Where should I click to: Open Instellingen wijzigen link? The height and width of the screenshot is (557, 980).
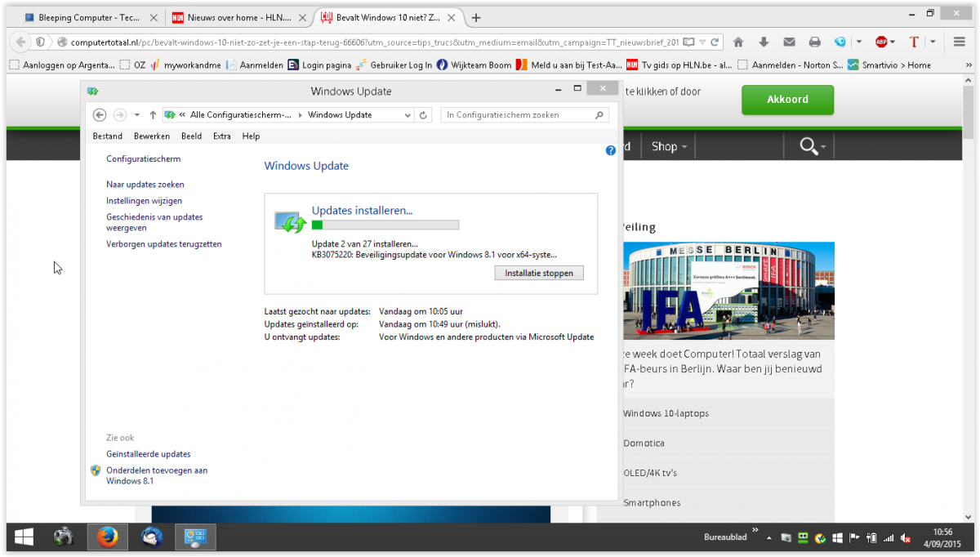coord(145,201)
